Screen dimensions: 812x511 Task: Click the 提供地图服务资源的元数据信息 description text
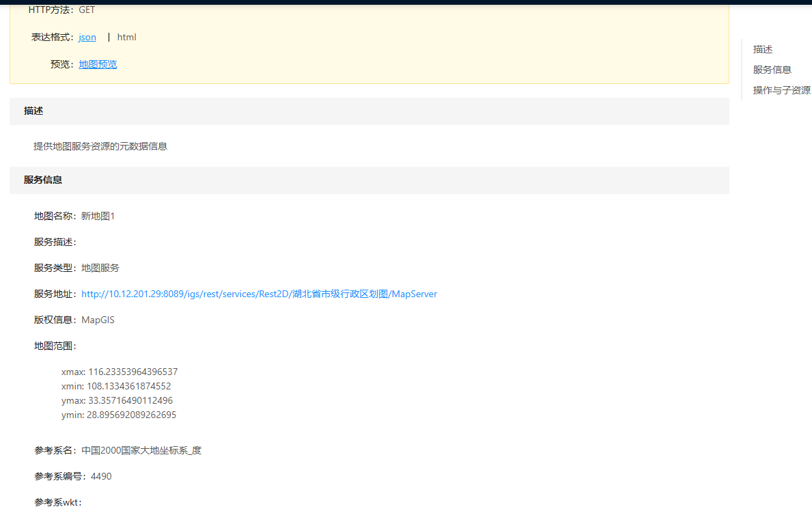click(x=100, y=146)
